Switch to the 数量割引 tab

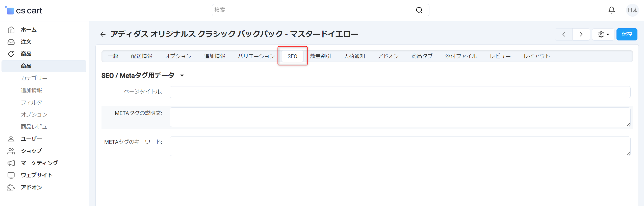point(320,56)
